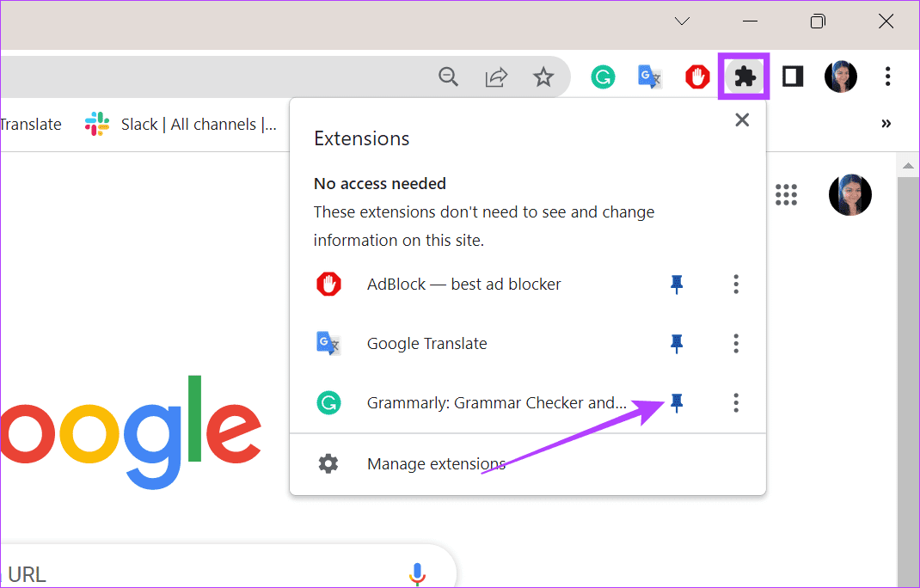Minimize the Chrome window
This screenshot has width=920, height=588.
750,21
